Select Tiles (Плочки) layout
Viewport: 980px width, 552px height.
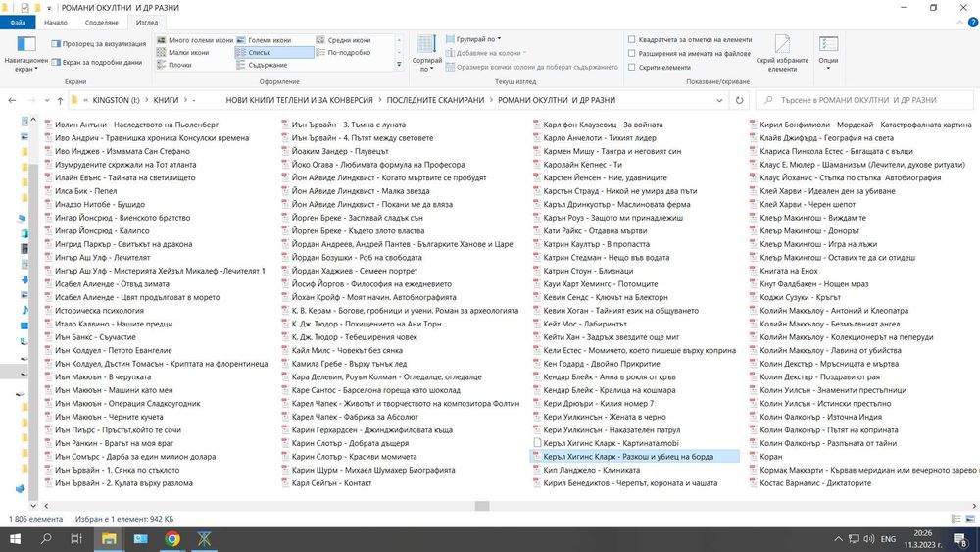(x=174, y=65)
